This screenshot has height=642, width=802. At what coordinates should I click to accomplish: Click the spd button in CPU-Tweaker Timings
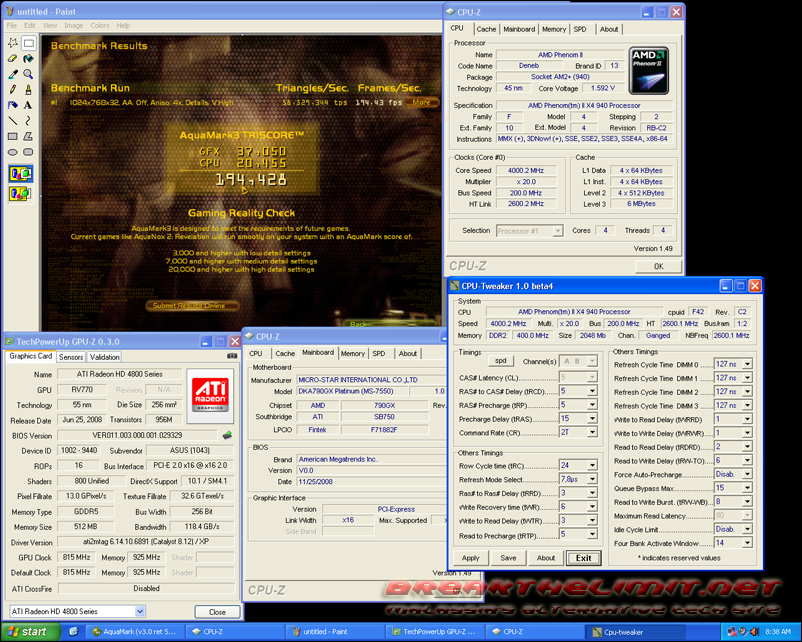pyautogui.click(x=500, y=361)
